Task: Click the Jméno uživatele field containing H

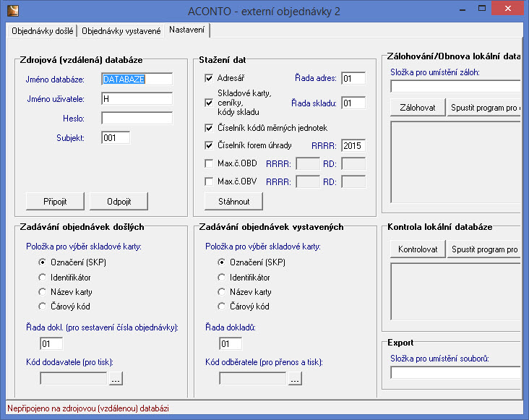Action: click(x=137, y=99)
